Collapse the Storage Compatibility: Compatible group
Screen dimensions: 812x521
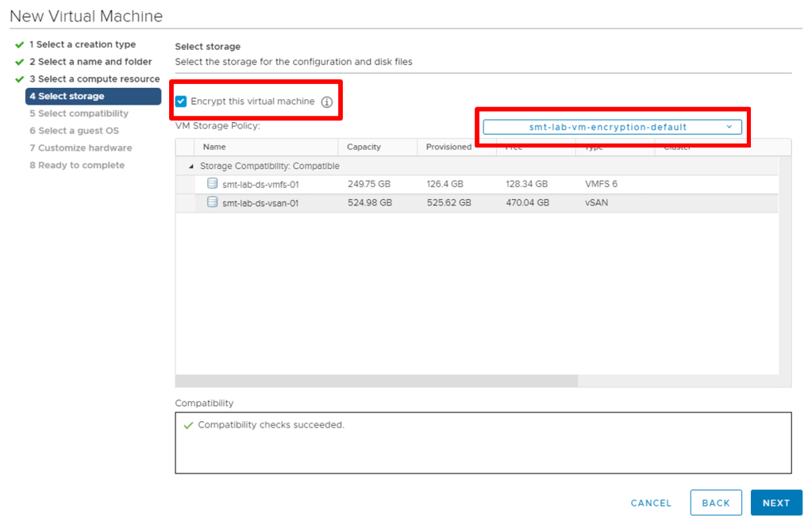point(190,167)
